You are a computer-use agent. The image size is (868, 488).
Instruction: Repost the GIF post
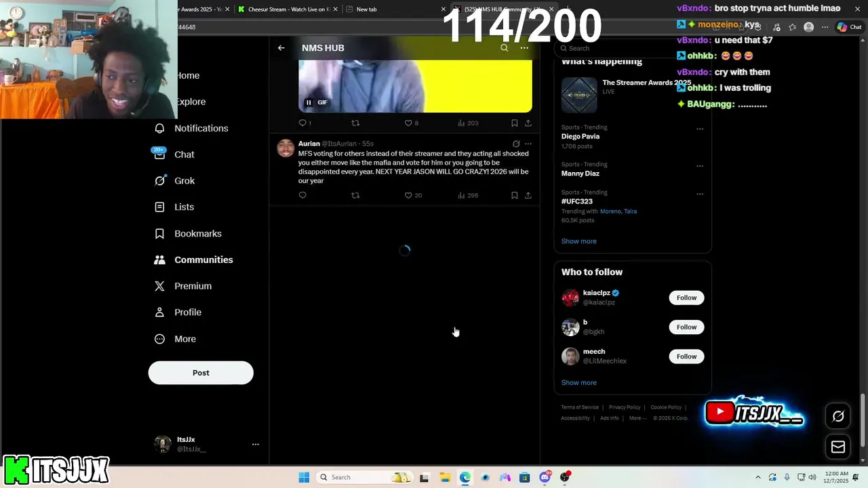click(x=355, y=123)
